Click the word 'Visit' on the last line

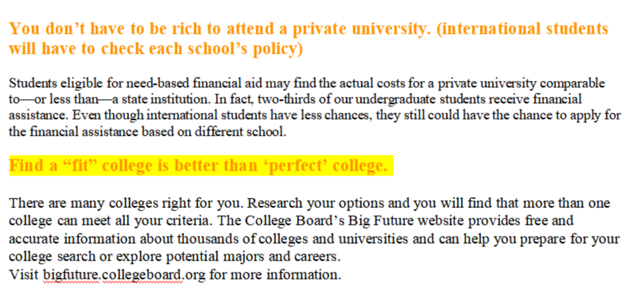point(24,274)
